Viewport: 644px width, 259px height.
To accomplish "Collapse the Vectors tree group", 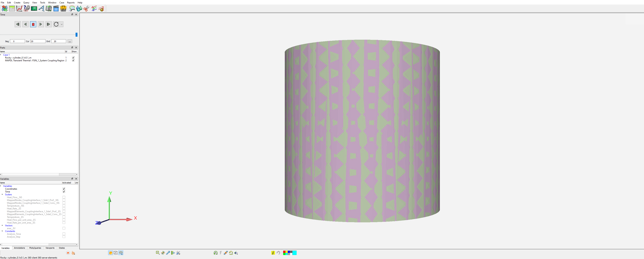I will click(2, 226).
